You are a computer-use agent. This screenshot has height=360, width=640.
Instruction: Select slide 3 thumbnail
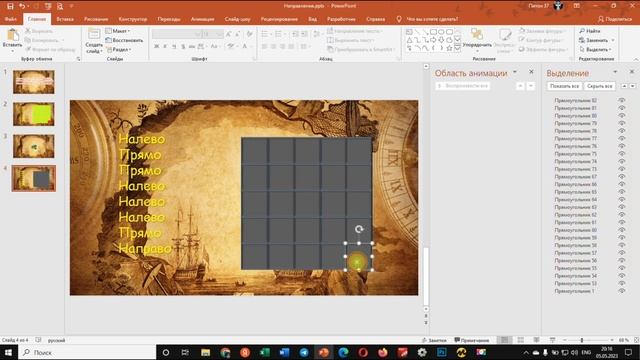pyautogui.click(x=33, y=146)
